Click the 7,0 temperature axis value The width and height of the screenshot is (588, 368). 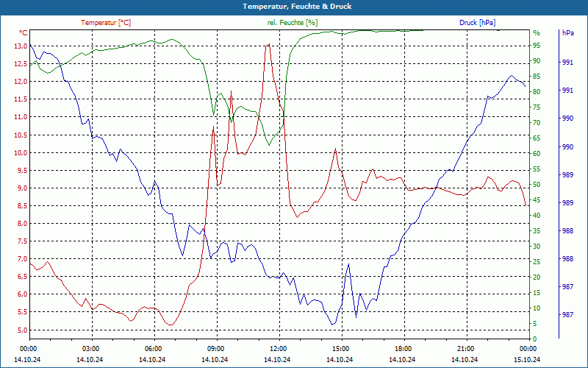(22, 259)
